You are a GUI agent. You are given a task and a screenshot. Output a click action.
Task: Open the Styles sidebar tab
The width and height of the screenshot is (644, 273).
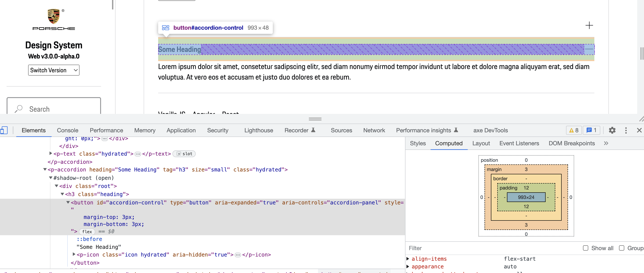point(418,143)
